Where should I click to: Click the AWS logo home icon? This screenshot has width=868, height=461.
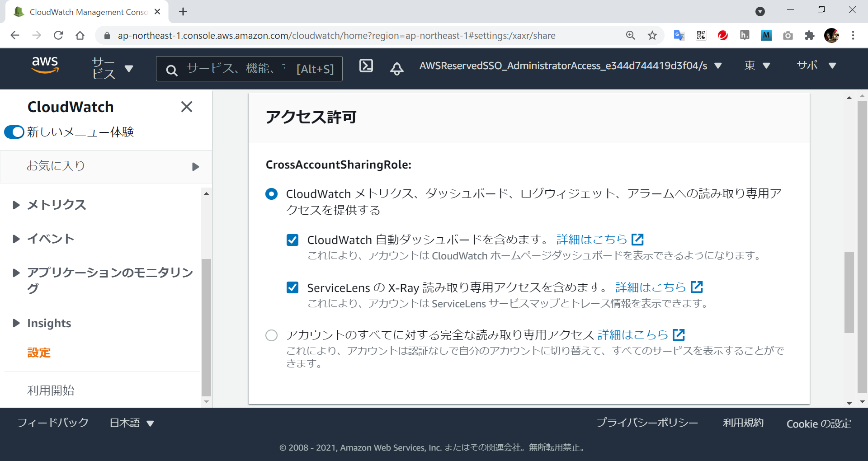[45, 66]
